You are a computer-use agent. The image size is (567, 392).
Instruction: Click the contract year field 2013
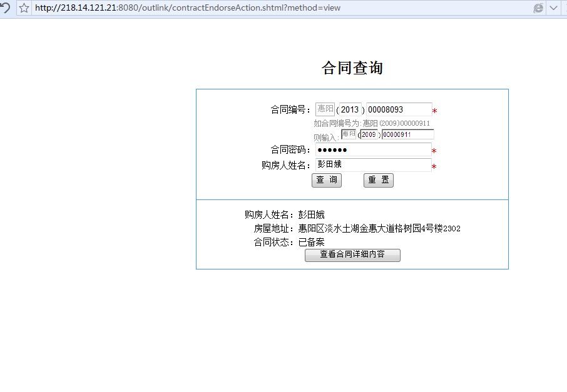point(350,109)
